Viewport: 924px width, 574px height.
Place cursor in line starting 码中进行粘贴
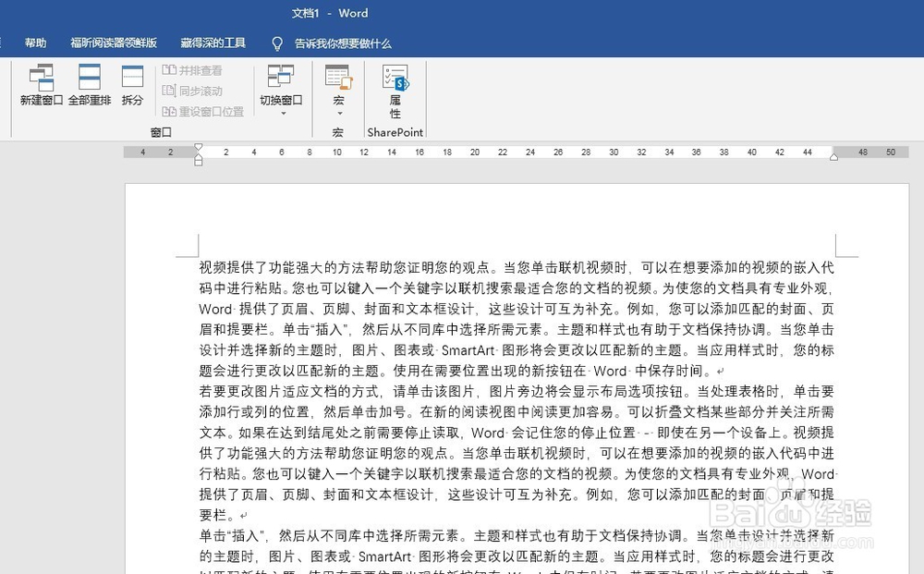click(517, 288)
